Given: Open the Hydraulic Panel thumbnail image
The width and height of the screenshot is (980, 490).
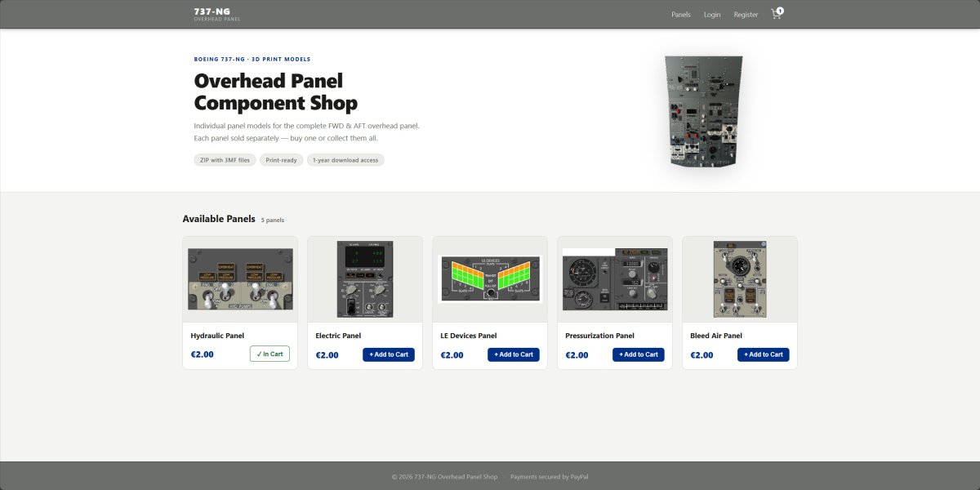Looking at the screenshot, I should [240, 279].
